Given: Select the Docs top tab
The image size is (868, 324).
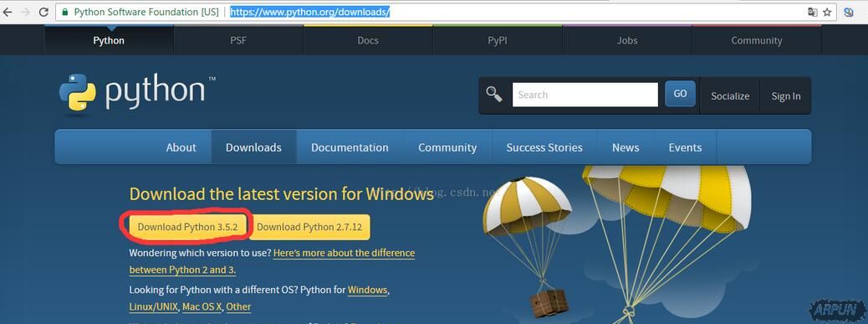Looking at the screenshot, I should pos(368,40).
